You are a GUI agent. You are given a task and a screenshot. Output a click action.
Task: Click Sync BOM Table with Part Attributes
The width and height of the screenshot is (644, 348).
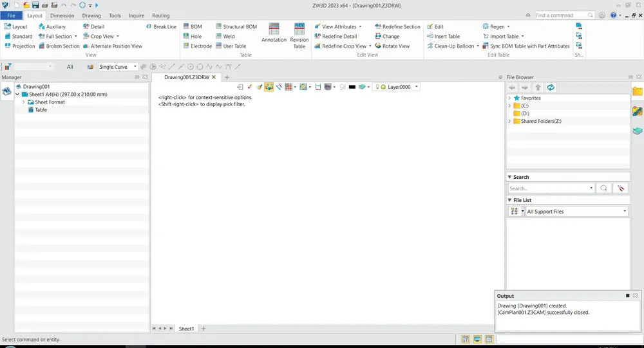tap(526, 46)
